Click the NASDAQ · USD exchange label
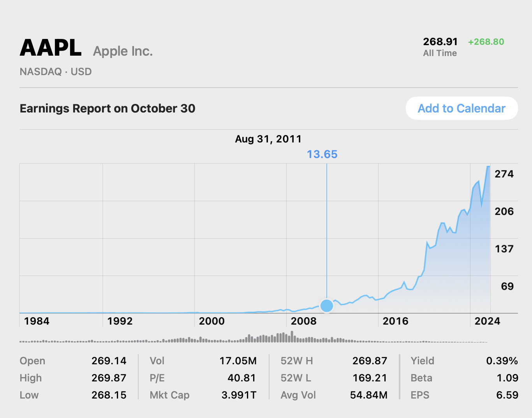 coord(56,72)
